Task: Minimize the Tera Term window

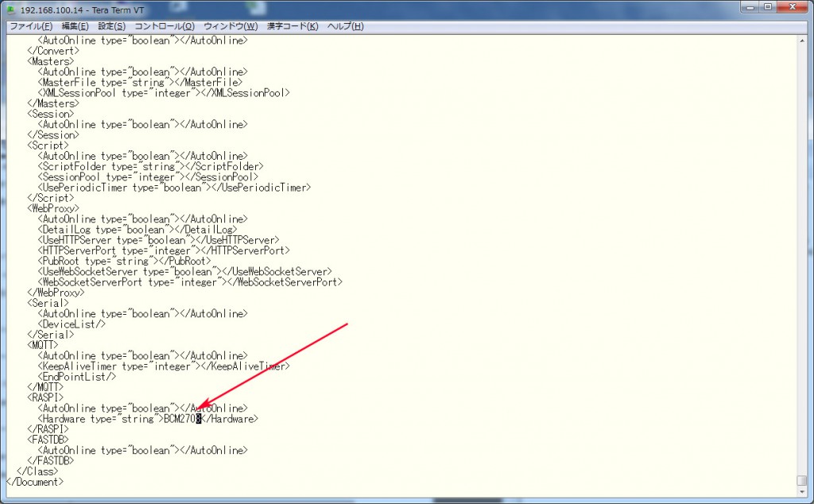Action: pos(750,7)
